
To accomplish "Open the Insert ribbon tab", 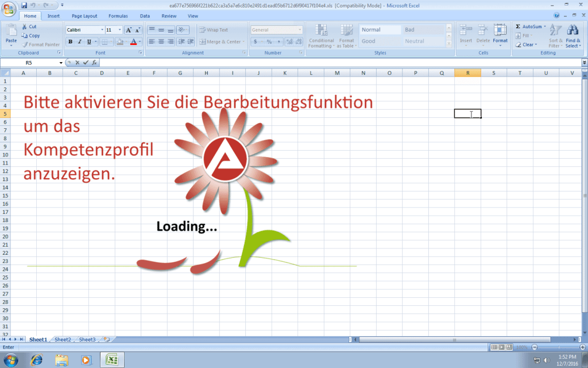I will (x=53, y=16).
